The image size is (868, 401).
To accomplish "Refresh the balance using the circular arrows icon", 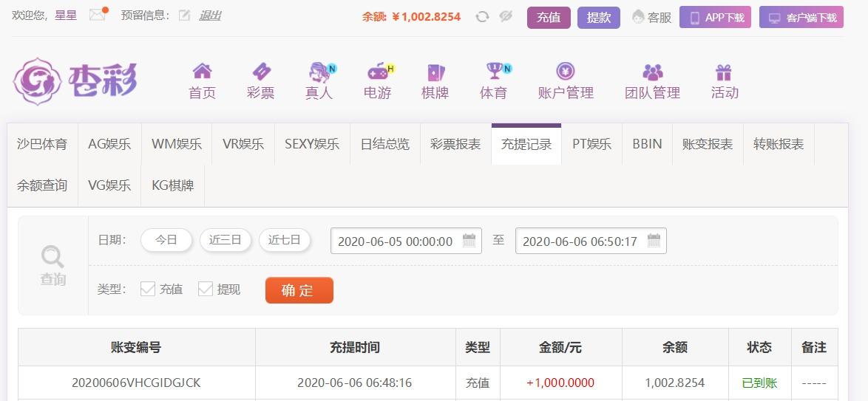I will 482,16.
